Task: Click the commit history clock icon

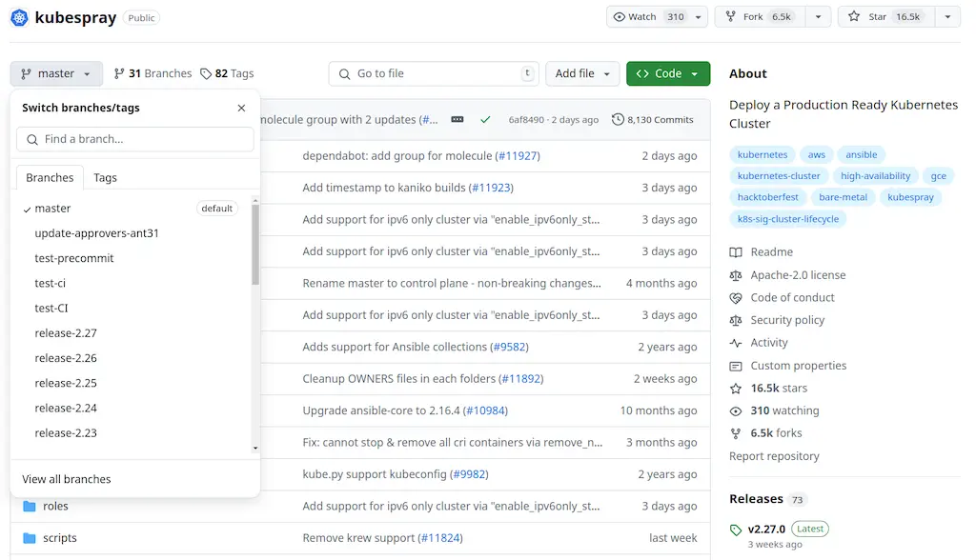Action: coord(618,120)
